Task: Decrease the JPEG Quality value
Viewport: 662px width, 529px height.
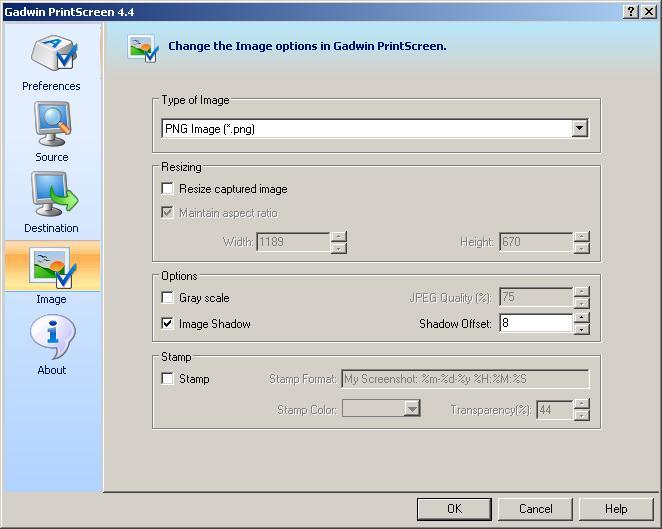Action: (x=582, y=303)
